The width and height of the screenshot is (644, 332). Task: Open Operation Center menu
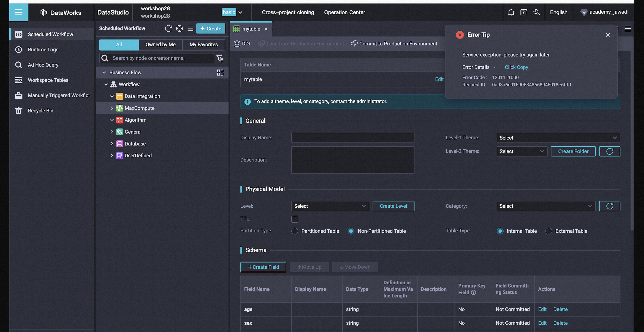pos(344,12)
